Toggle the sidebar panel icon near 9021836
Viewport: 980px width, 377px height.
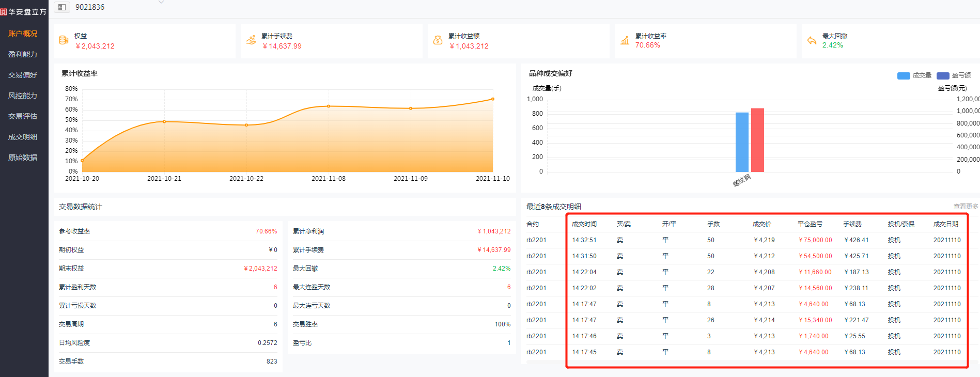(62, 7)
